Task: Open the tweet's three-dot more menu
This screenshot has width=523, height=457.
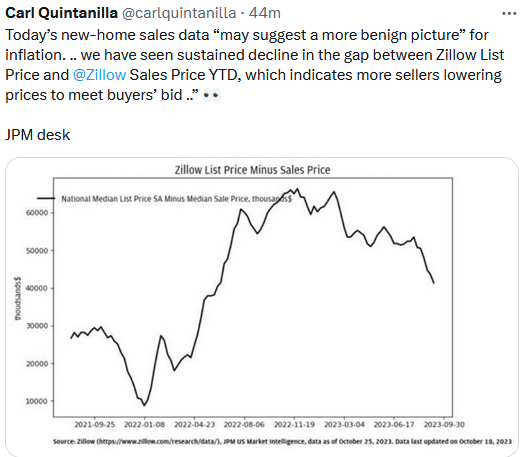Action: (509, 14)
